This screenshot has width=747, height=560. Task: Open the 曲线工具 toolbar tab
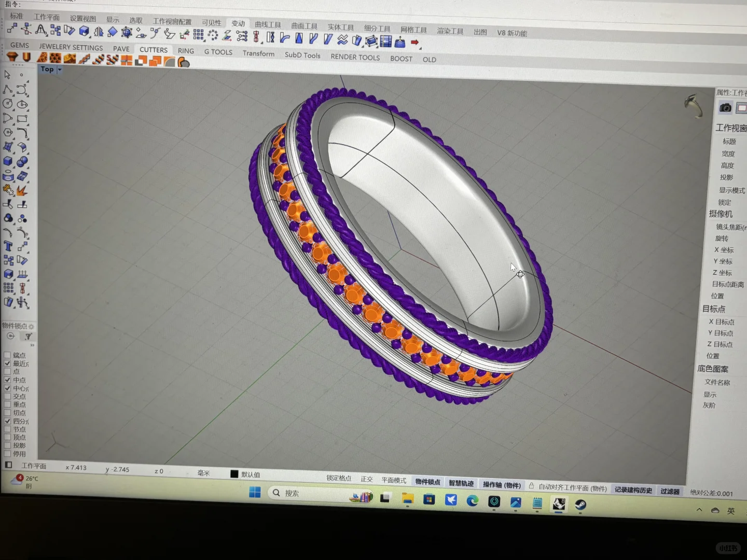[x=268, y=24]
